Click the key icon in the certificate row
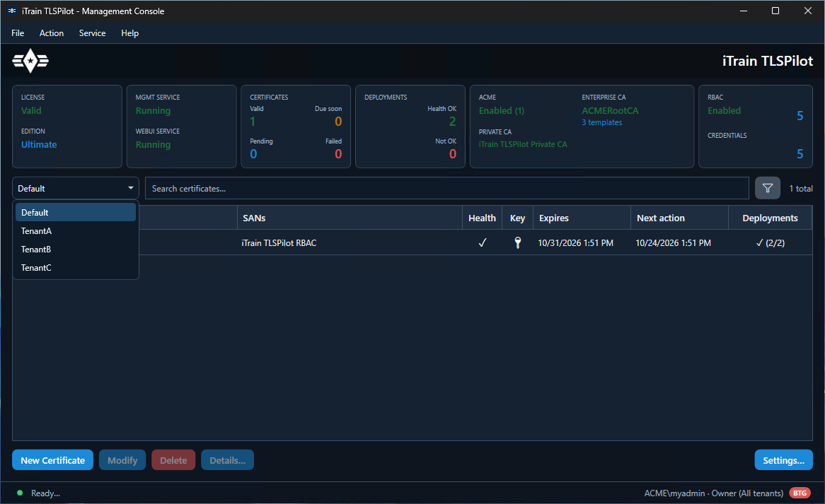The width and height of the screenshot is (825, 504). [518, 242]
